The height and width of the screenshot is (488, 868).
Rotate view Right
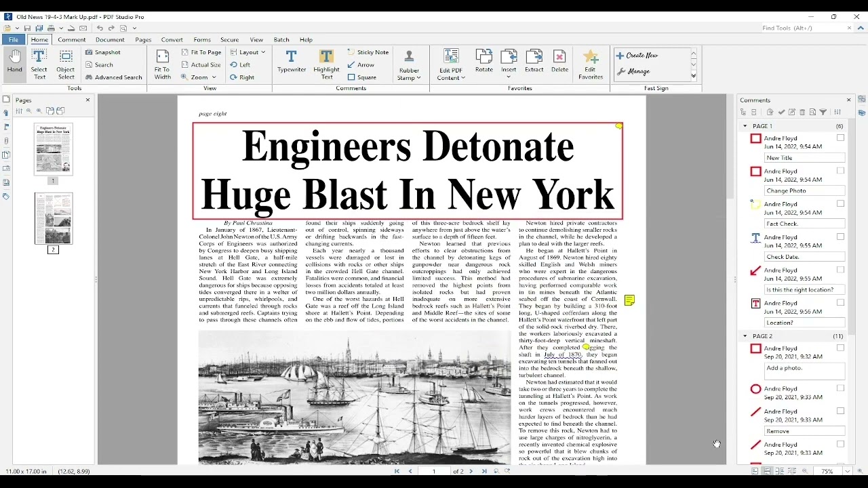(242, 77)
